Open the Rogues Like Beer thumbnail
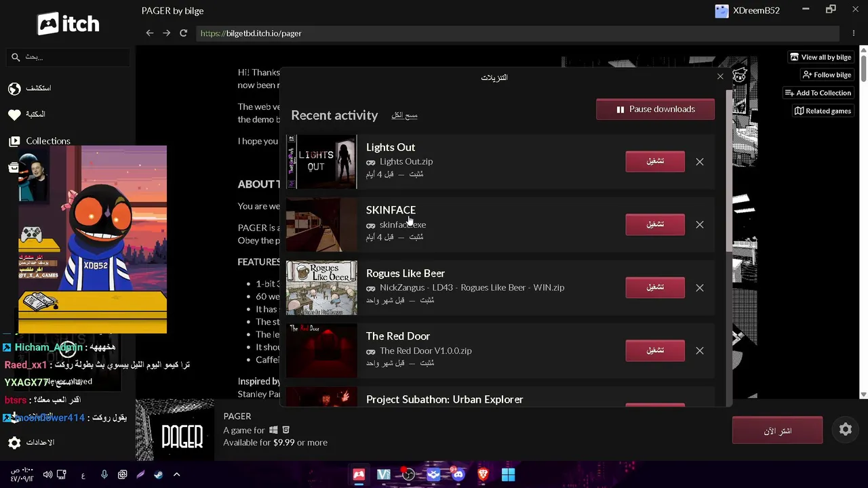This screenshot has width=868, height=488. (x=321, y=287)
